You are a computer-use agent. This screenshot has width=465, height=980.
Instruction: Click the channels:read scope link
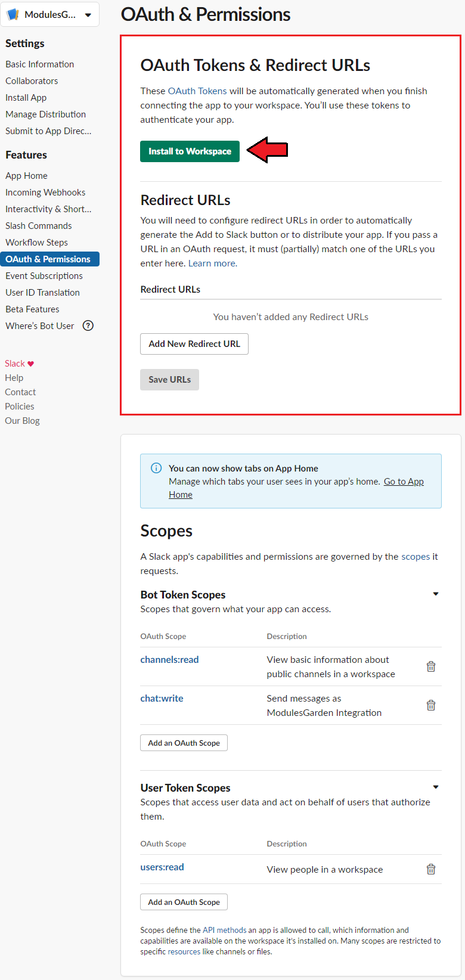point(169,659)
